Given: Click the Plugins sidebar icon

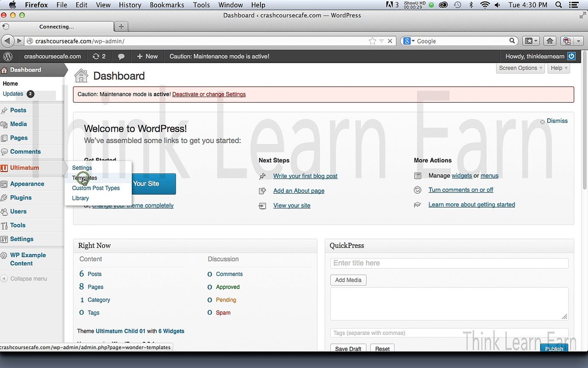Looking at the screenshot, I should point(5,198).
